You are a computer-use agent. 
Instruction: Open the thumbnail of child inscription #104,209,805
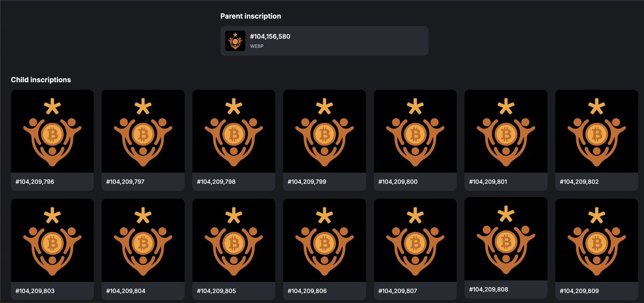[233, 240]
